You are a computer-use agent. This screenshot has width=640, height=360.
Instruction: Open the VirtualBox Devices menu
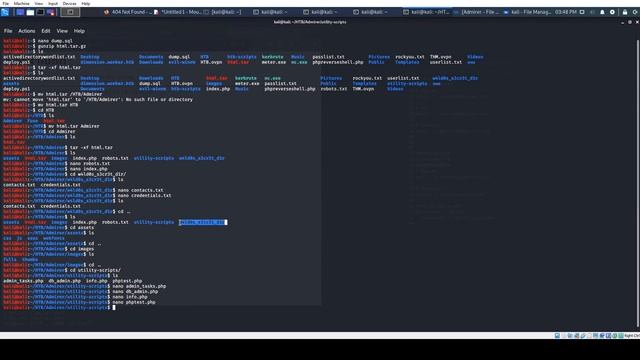pos(69,3)
